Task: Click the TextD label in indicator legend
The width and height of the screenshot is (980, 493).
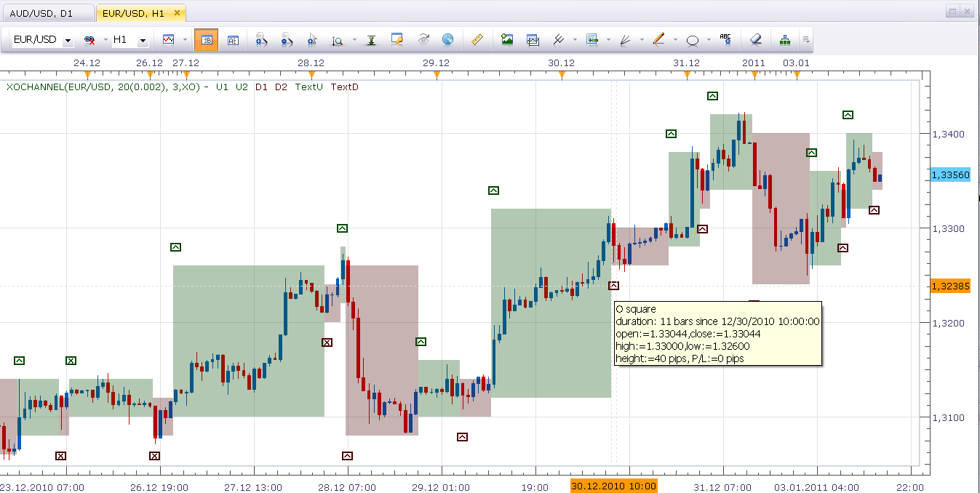Action: click(x=344, y=87)
